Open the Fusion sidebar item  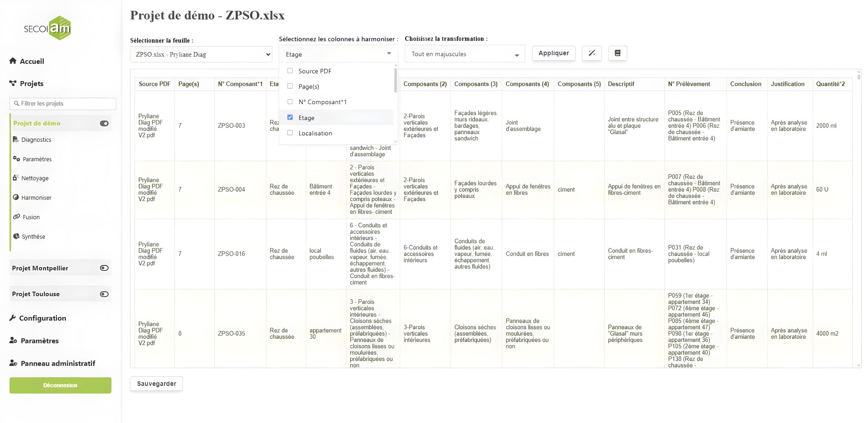pyautogui.click(x=31, y=217)
